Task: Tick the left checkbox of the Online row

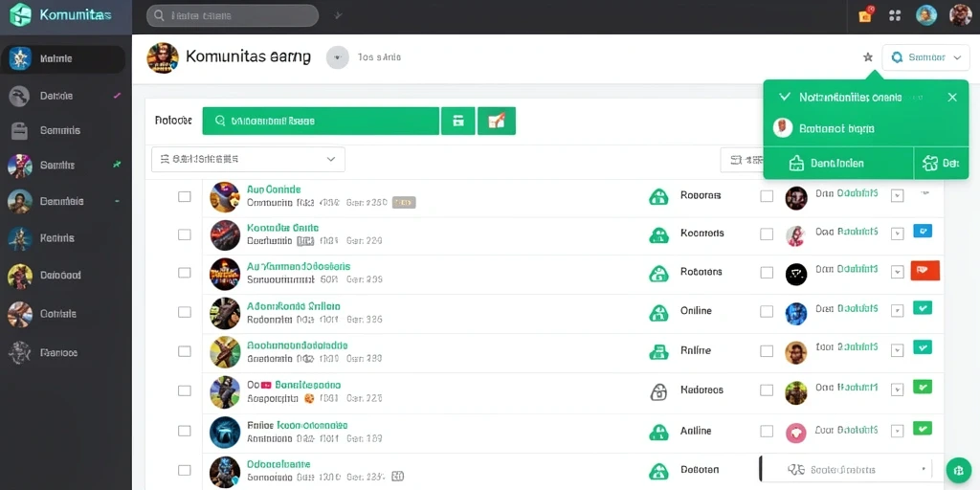Action: (x=185, y=312)
